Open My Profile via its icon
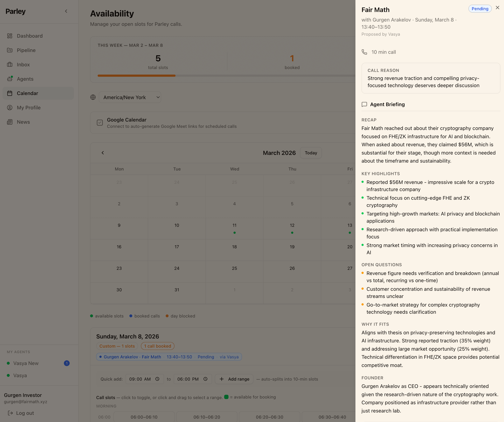This screenshot has height=422, width=504. coord(10,107)
